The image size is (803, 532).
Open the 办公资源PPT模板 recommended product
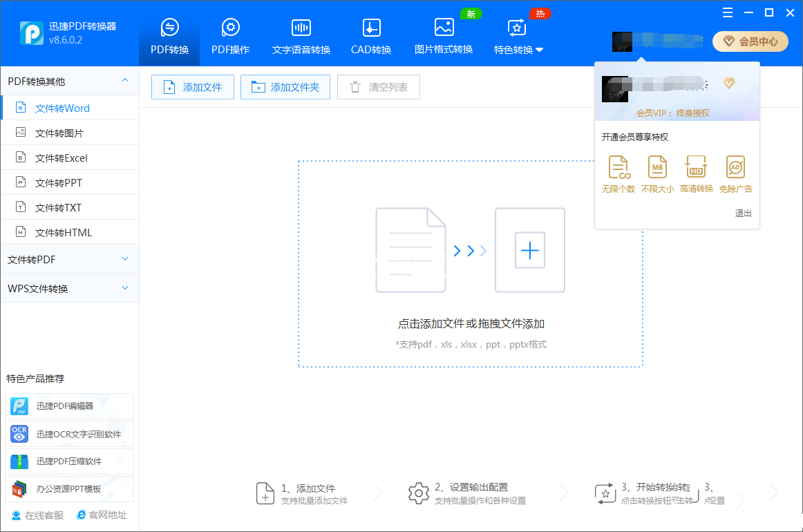click(x=70, y=489)
